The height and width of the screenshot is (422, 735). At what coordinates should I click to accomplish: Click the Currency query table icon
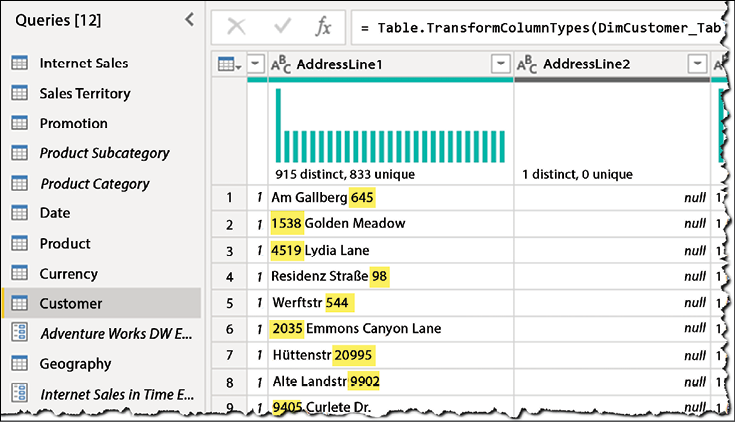[x=20, y=273]
